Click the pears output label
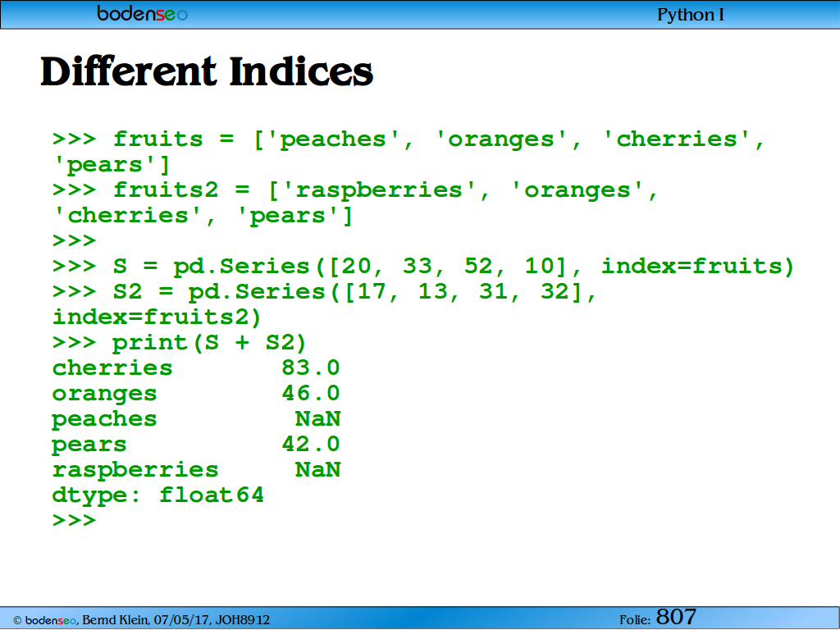 [89, 445]
